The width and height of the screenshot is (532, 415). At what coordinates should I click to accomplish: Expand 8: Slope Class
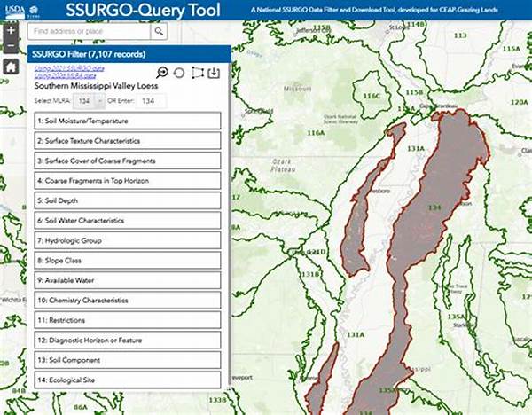(128, 261)
